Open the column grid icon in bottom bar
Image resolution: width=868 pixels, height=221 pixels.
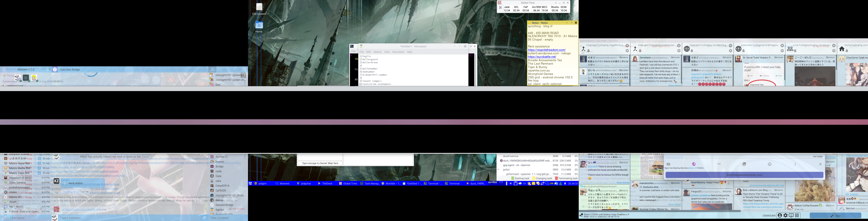click(797, 216)
